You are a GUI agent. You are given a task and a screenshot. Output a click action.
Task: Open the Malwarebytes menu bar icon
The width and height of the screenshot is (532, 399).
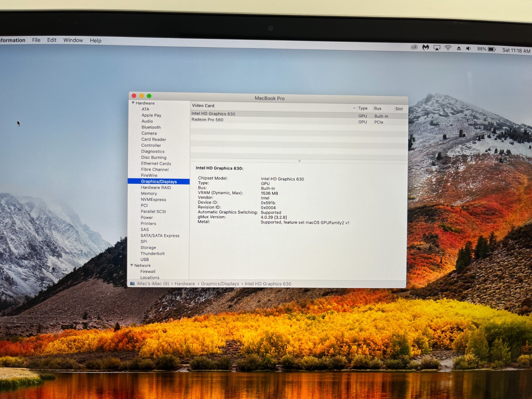click(426, 48)
